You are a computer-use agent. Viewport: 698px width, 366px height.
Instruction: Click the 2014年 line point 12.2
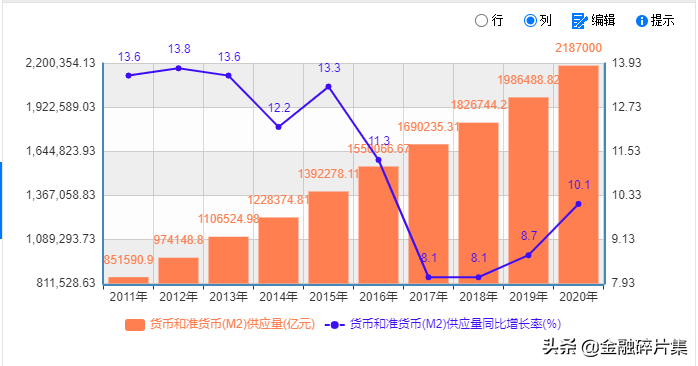(279, 127)
